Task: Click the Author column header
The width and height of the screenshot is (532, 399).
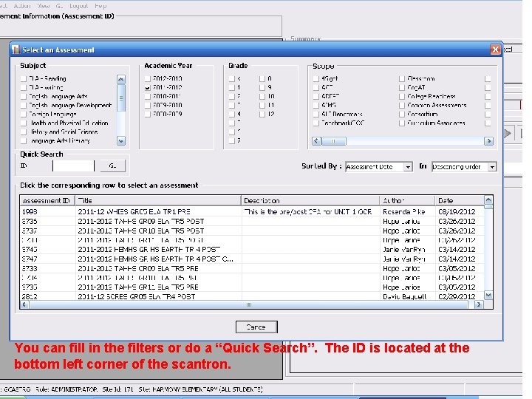Action: pyautogui.click(x=407, y=200)
